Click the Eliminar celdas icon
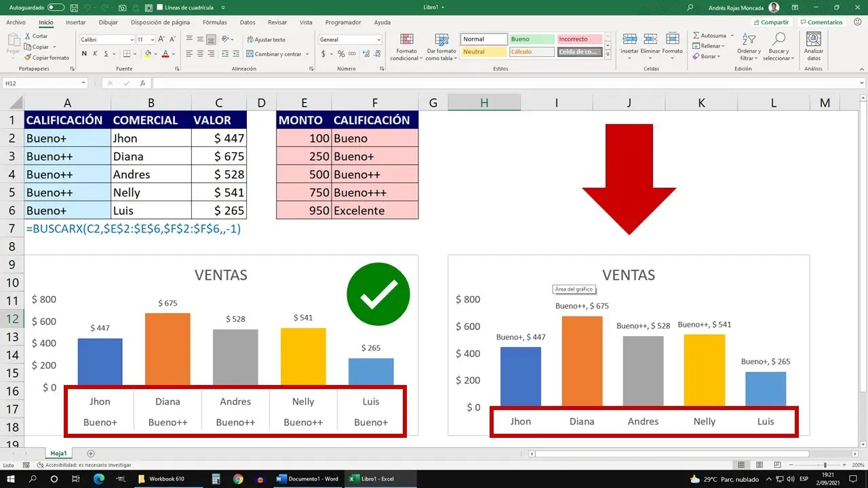The height and width of the screenshot is (488, 868). coord(650,43)
